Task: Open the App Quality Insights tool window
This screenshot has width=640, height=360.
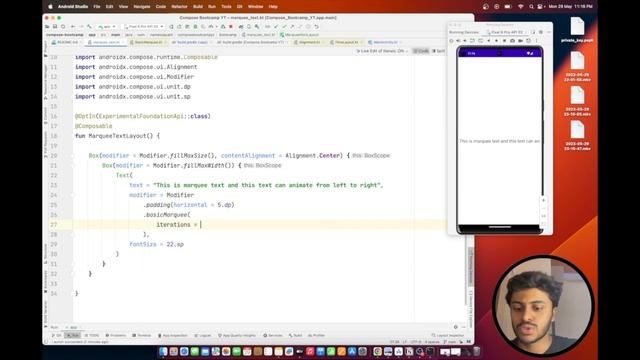Action: [237, 336]
